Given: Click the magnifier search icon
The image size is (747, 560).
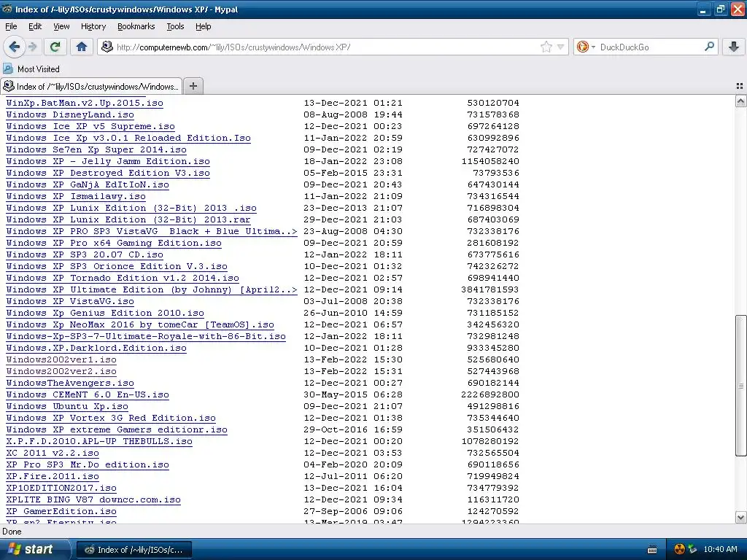Looking at the screenshot, I should (x=709, y=47).
